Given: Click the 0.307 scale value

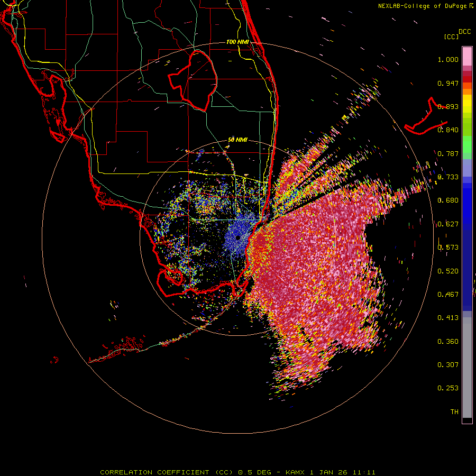Looking at the screenshot, I should click(x=448, y=365).
